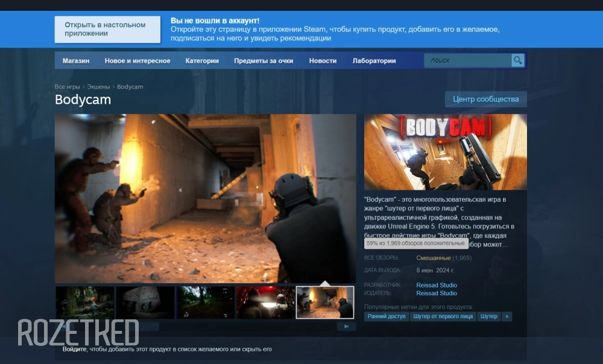
Task: Open the Новое и интересное menu
Action: (137, 61)
